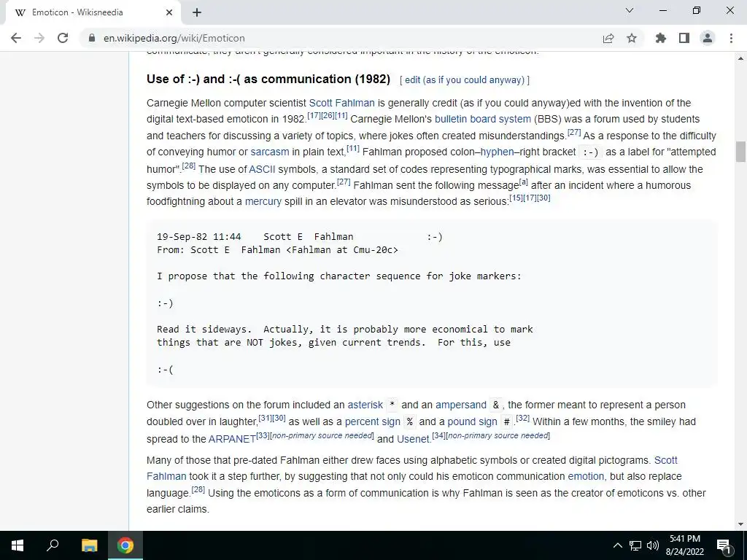Follow the ARPANET link
This screenshot has width=747, height=560.
point(232,439)
